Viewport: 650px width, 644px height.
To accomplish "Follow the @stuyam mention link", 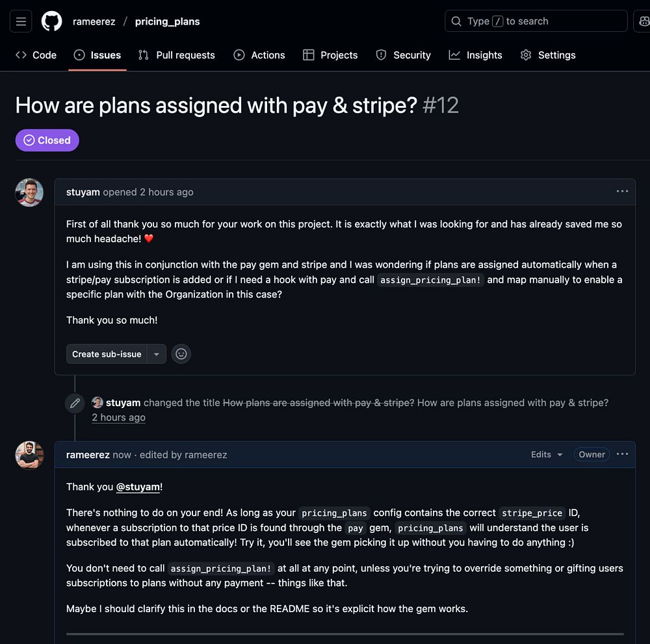I will click(x=138, y=487).
